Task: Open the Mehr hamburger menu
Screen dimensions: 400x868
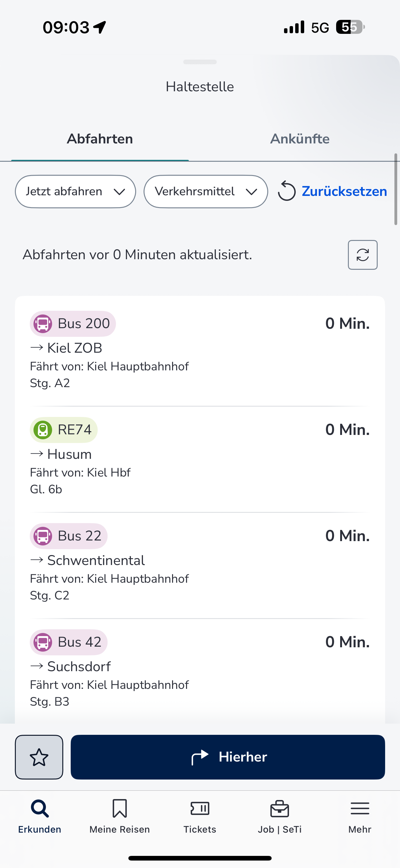Action: tap(360, 809)
